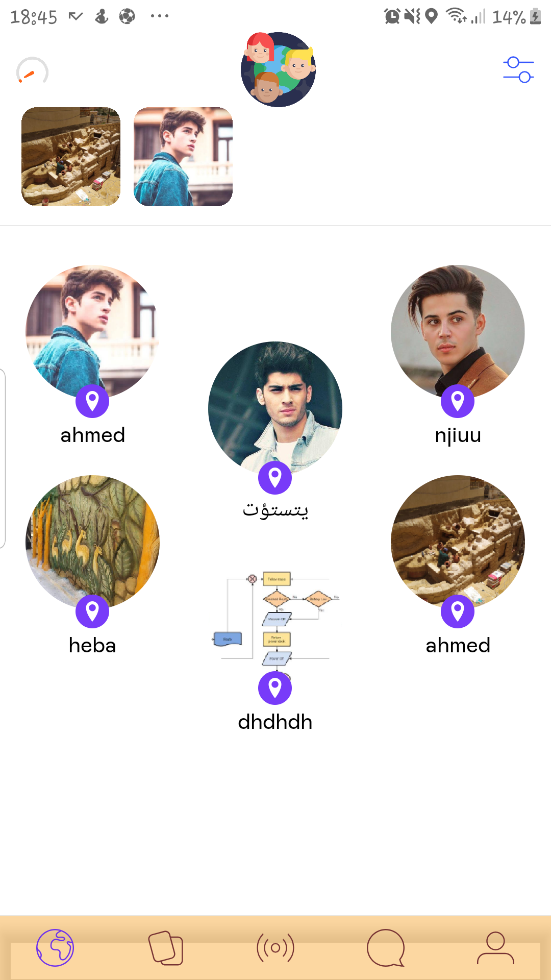Tap the location pin on heba's photo

pyautogui.click(x=92, y=611)
